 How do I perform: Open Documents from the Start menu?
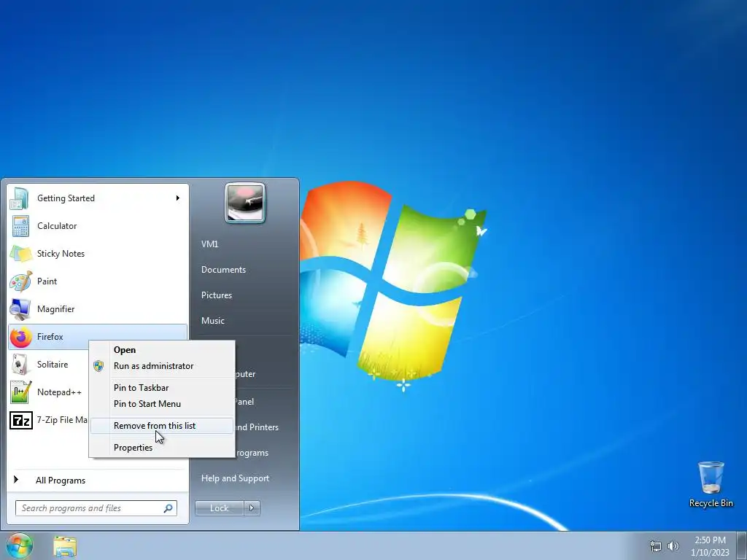click(223, 270)
